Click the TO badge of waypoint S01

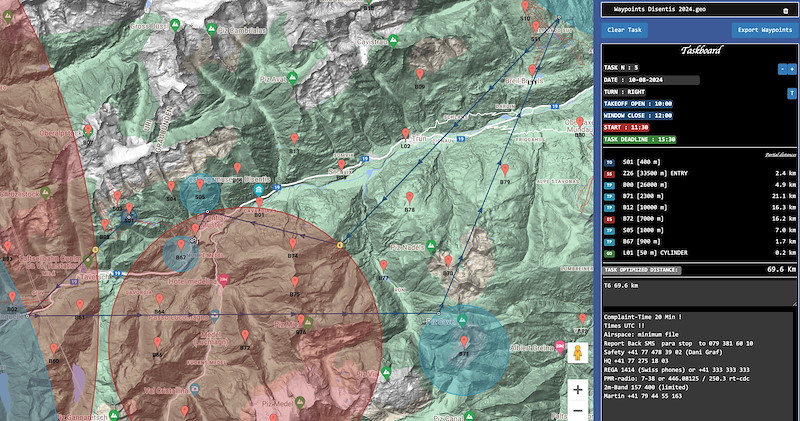[x=609, y=162]
